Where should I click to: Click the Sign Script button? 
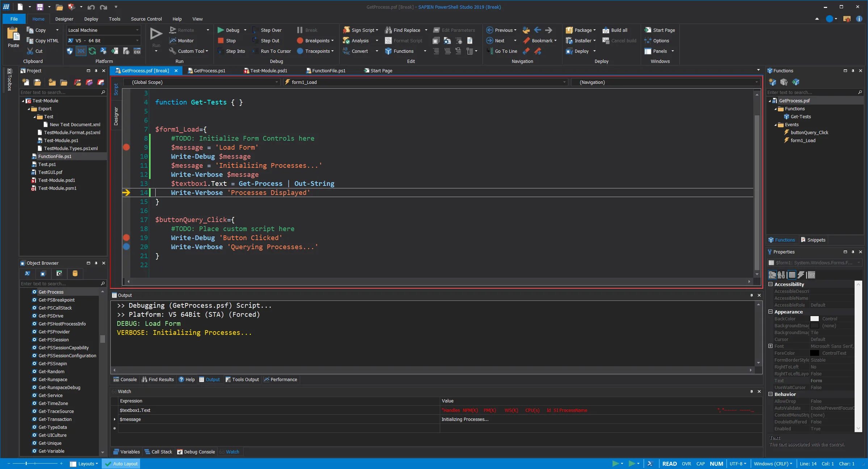(x=361, y=30)
